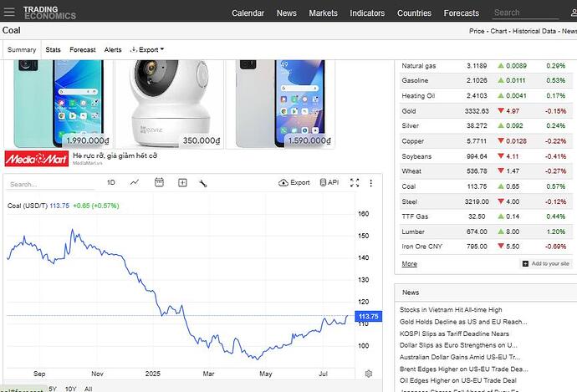Click the Price breadcrumb link
Viewport: 577px width, 392px height.
tap(477, 31)
